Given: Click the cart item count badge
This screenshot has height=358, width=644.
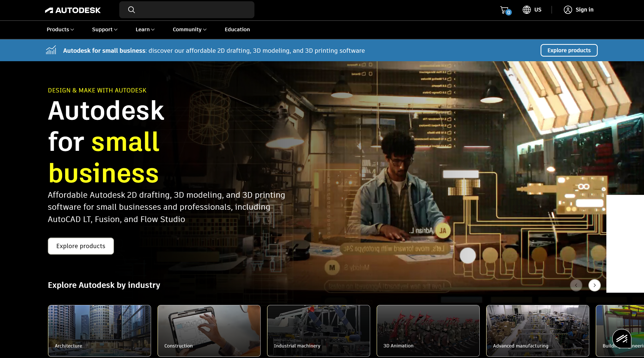Looking at the screenshot, I should (509, 12).
